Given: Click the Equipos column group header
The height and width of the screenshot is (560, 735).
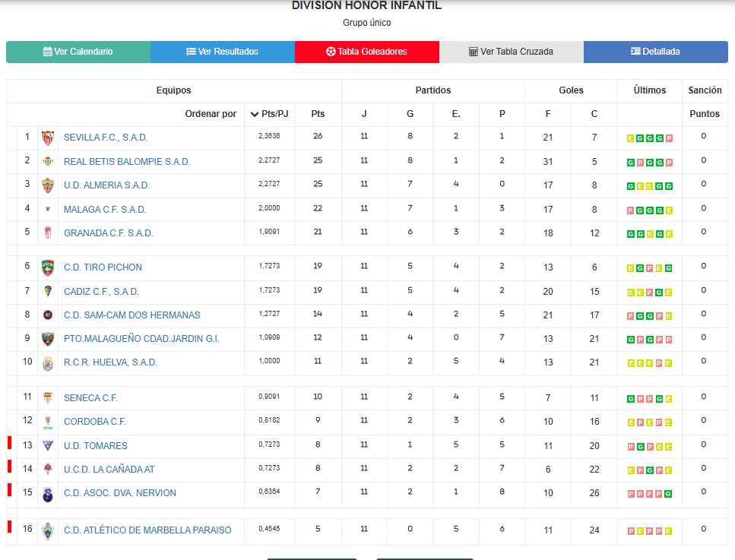Looking at the screenshot, I should click(173, 90).
